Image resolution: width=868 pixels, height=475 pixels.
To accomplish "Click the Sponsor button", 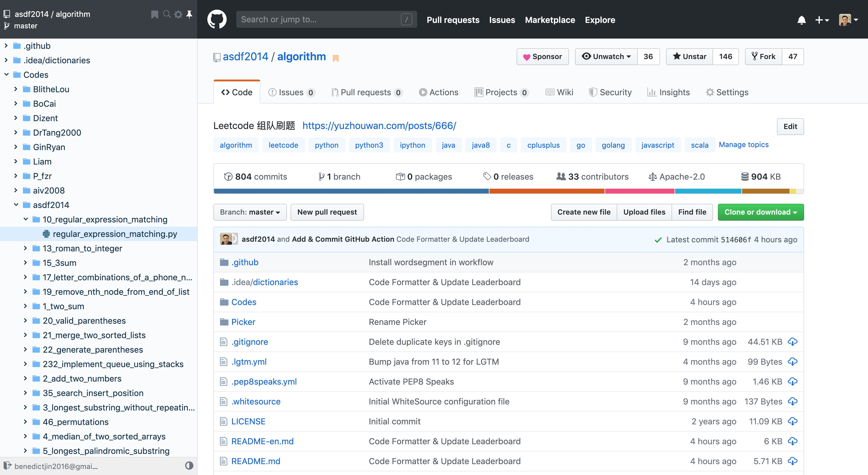I will pos(542,57).
